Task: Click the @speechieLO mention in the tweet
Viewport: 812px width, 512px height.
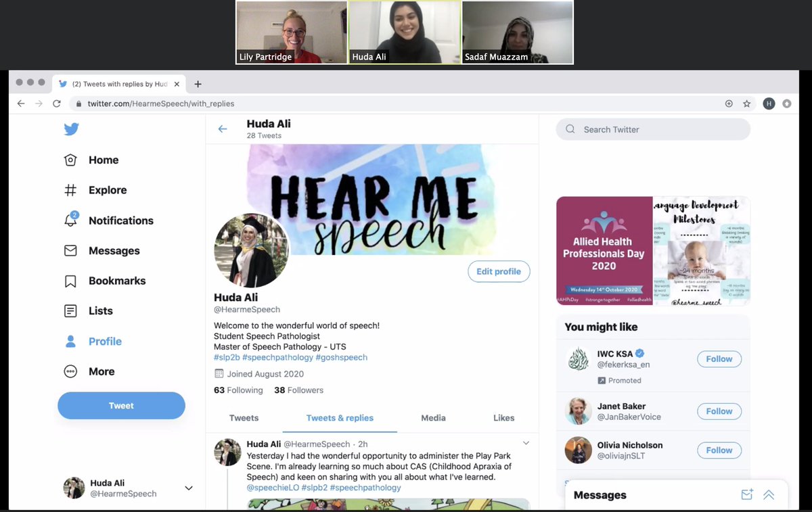Action: (273, 487)
